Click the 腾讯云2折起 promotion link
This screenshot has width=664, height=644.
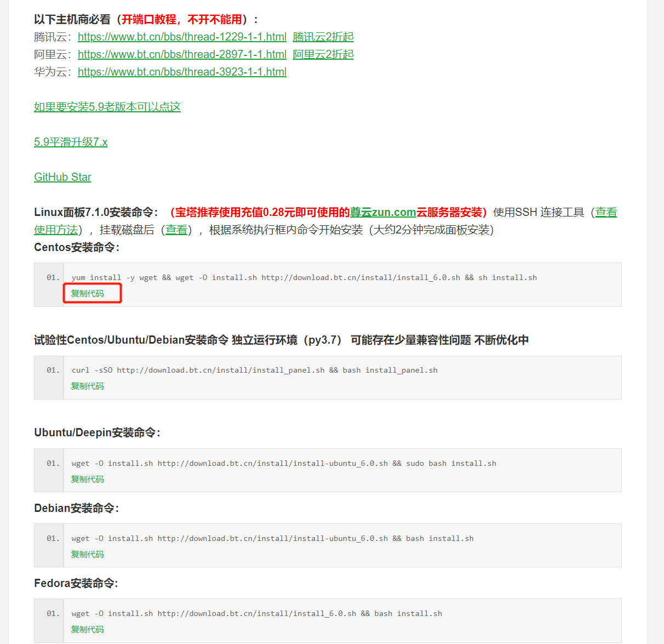[x=323, y=37]
